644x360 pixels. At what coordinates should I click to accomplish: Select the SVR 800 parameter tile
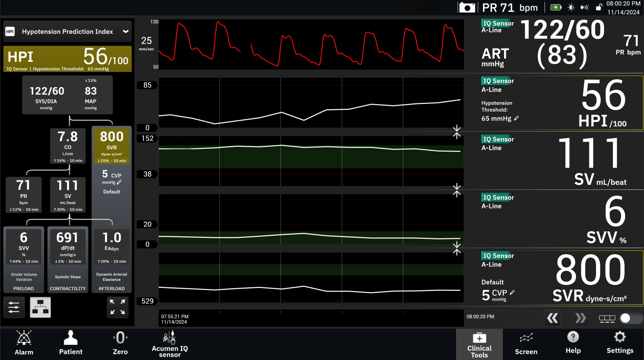coord(111,146)
